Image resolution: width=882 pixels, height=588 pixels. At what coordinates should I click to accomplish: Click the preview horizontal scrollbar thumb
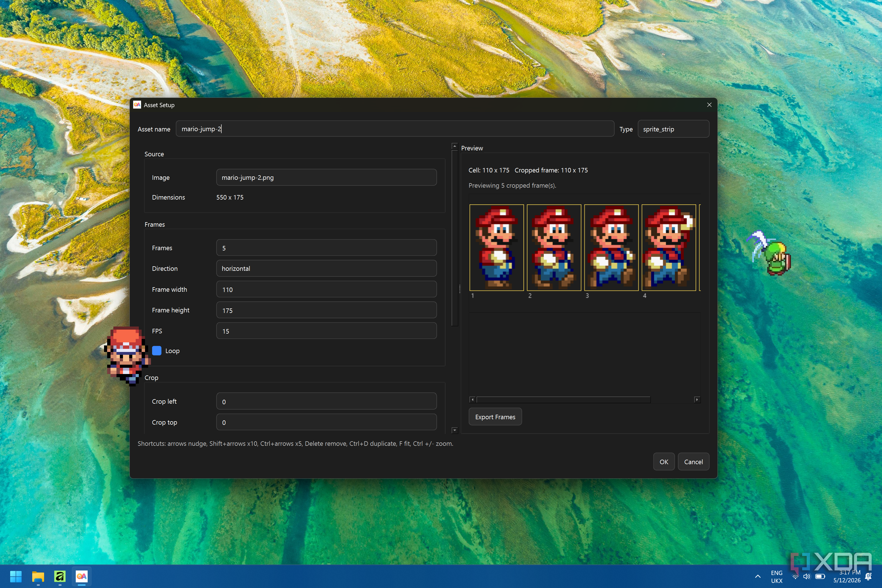tap(563, 400)
